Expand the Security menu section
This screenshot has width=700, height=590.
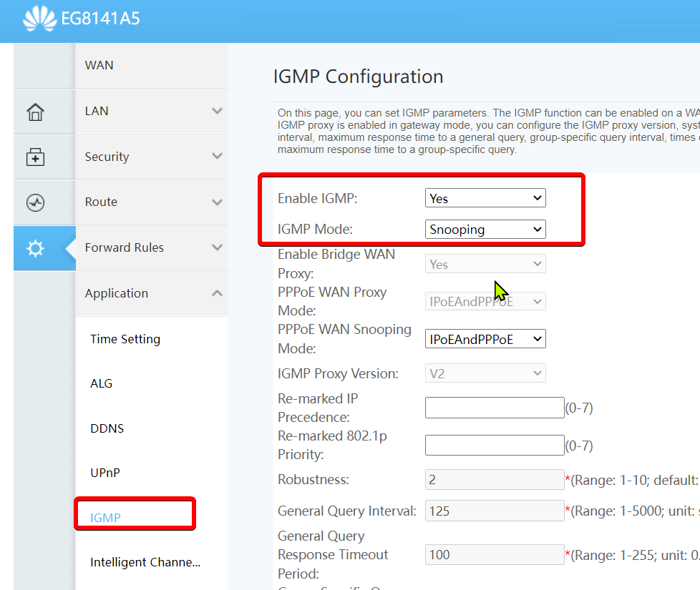point(152,157)
